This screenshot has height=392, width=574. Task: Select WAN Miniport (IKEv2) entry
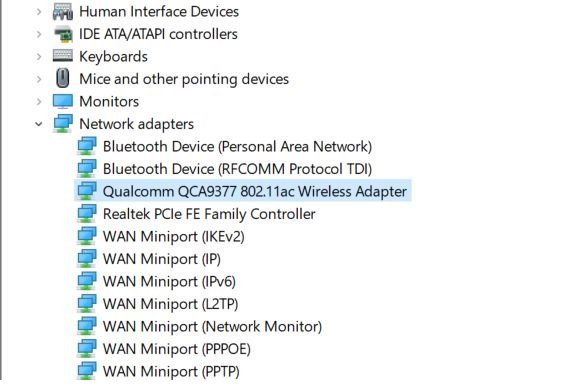tap(174, 236)
